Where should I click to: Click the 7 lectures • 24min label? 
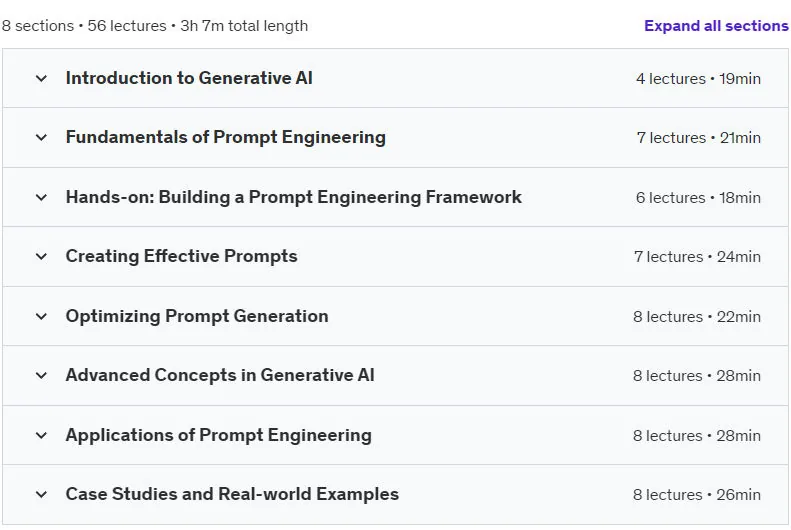coord(697,257)
